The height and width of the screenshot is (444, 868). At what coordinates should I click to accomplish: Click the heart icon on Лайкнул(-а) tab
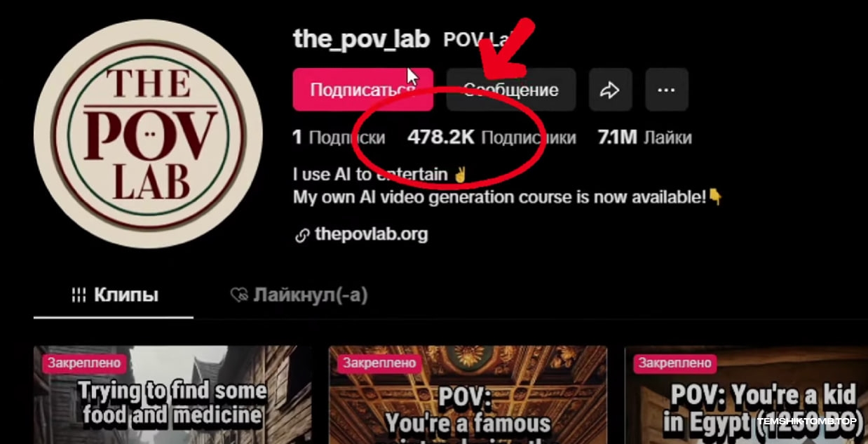239,295
